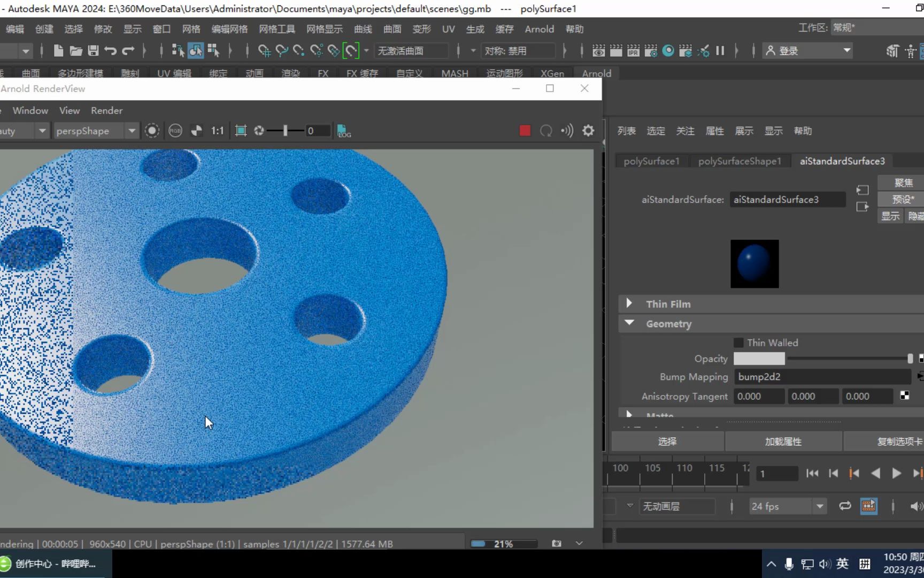Expand the Thin Film section
The image size is (924, 578).
tap(629, 303)
